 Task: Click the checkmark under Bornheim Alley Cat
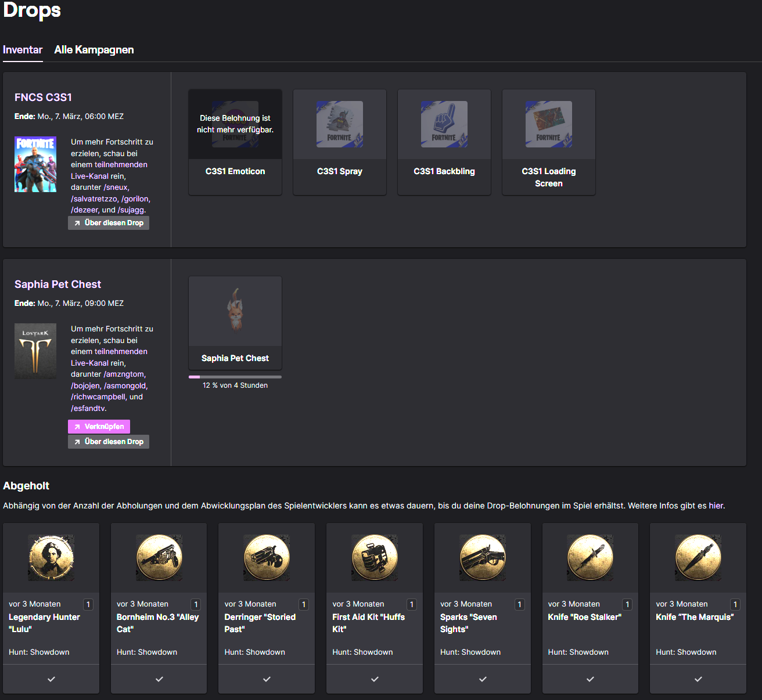[159, 679]
